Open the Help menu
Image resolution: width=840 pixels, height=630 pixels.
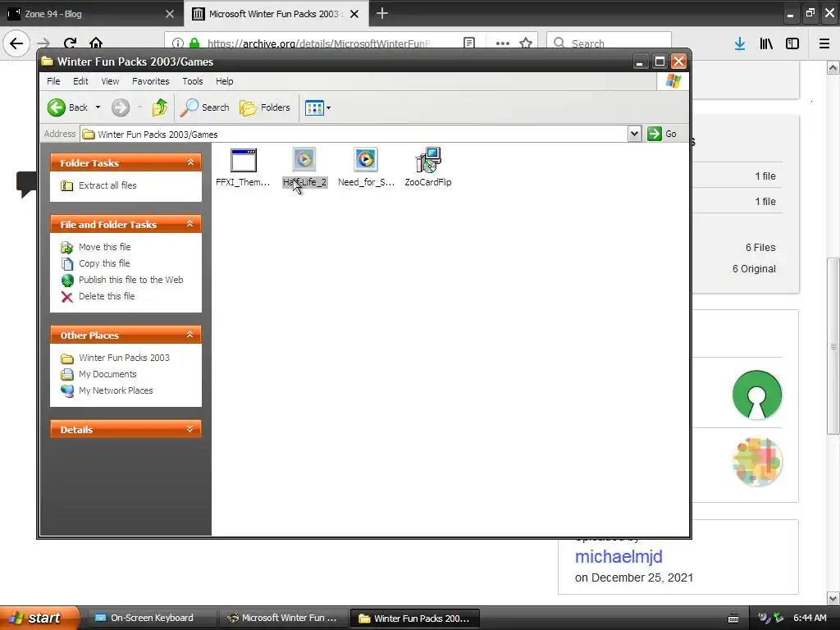click(225, 81)
